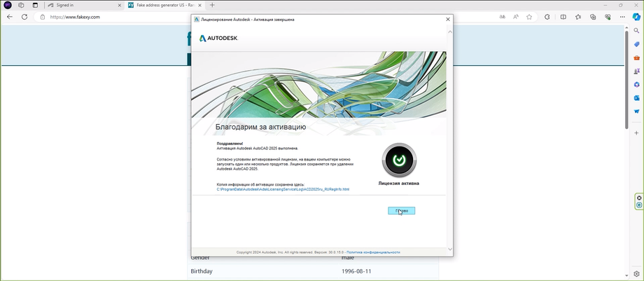The height and width of the screenshot is (281, 644).
Task: Open the sidebar Tools briefcase icon
Action: [636, 58]
